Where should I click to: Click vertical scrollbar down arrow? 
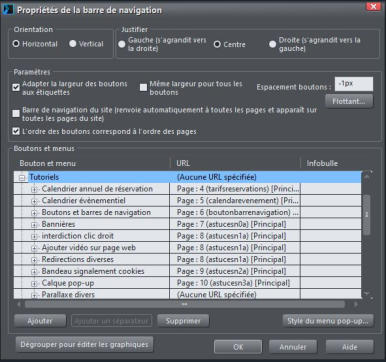[x=367, y=295]
